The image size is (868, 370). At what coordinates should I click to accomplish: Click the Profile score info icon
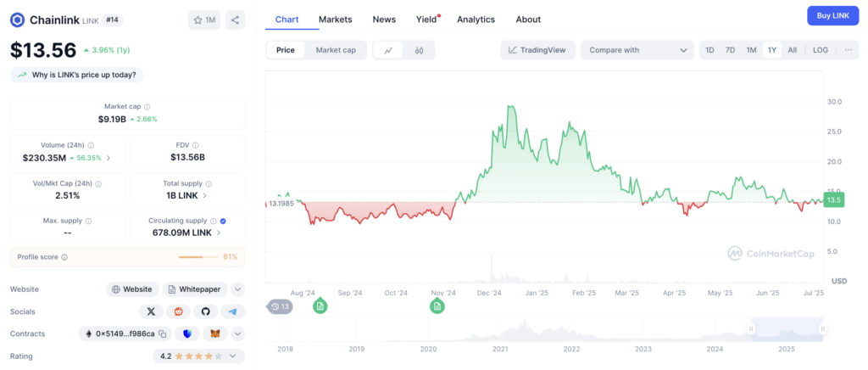click(64, 257)
